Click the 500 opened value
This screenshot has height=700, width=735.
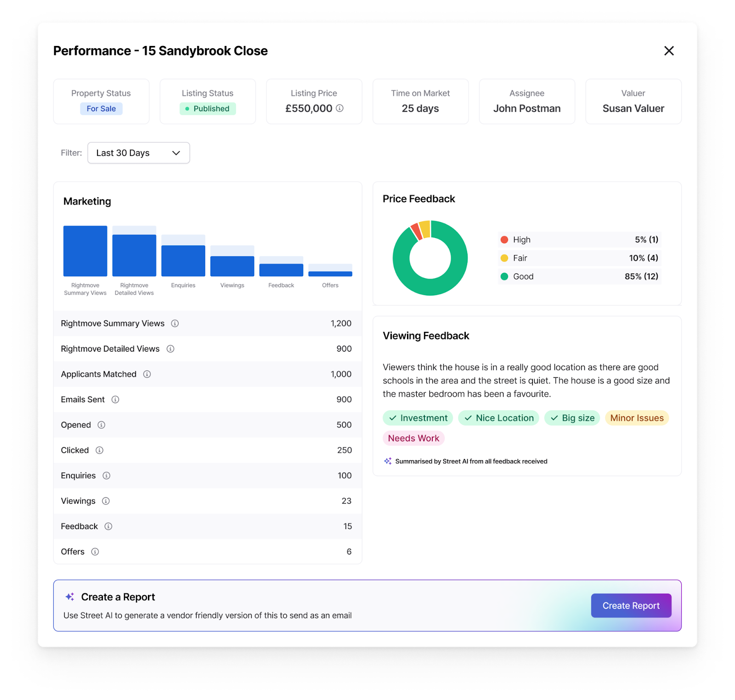344,425
